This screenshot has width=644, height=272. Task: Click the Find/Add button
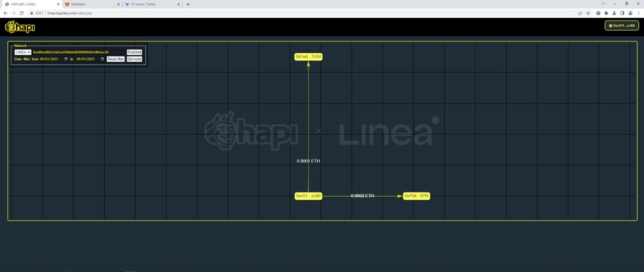[134, 52]
